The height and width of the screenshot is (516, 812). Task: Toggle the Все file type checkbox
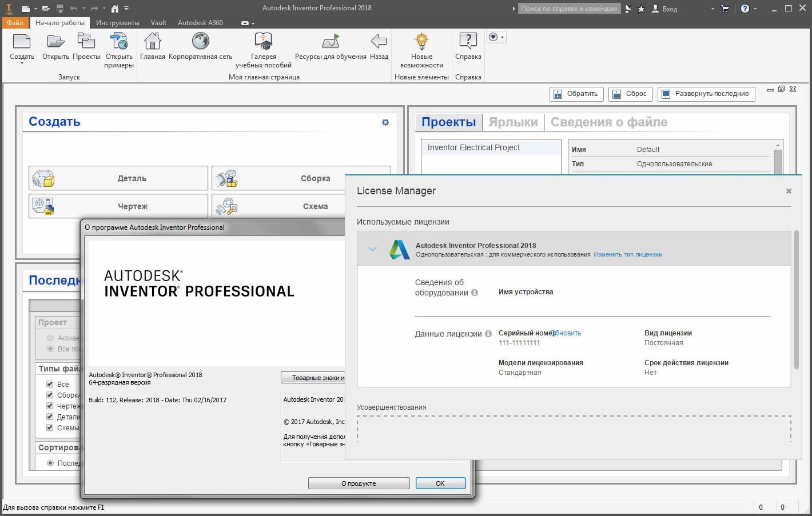pos(50,384)
